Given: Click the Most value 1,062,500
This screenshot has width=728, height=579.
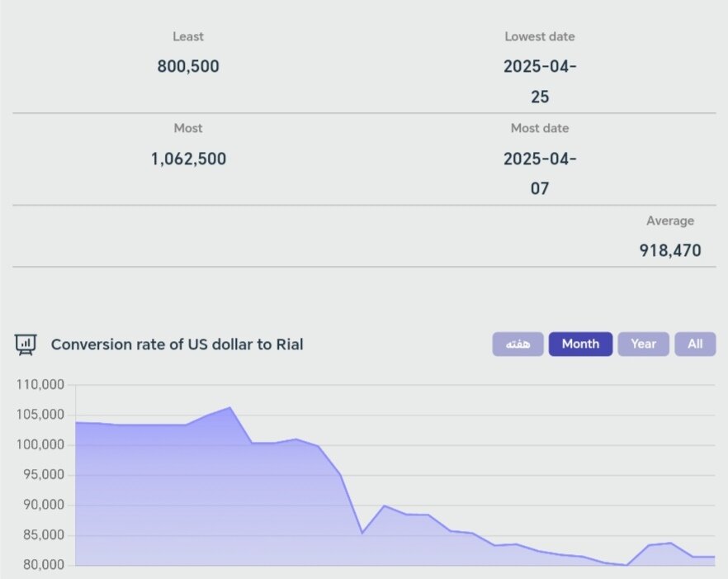Looking at the screenshot, I should tap(188, 159).
